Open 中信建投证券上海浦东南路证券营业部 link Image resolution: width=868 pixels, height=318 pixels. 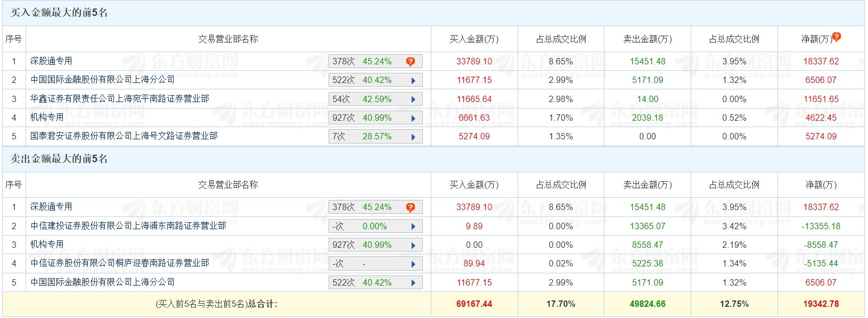pyautogui.click(x=128, y=226)
